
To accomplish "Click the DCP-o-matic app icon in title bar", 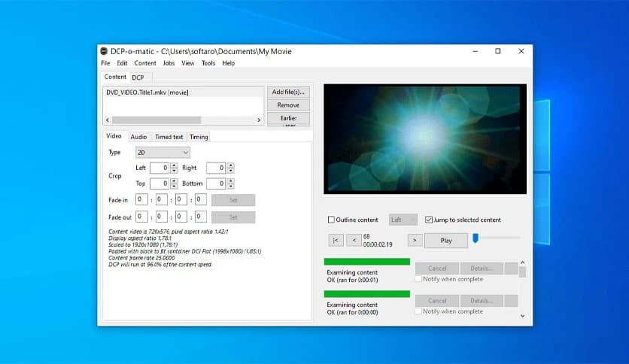I will pos(104,51).
